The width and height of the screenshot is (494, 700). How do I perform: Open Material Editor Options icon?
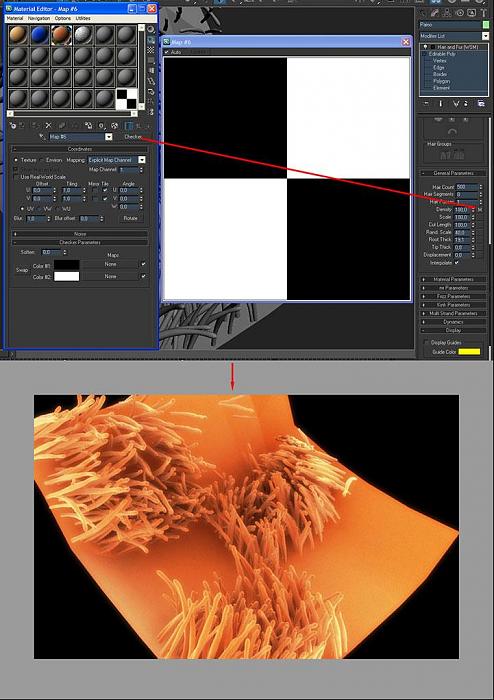[151, 92]
